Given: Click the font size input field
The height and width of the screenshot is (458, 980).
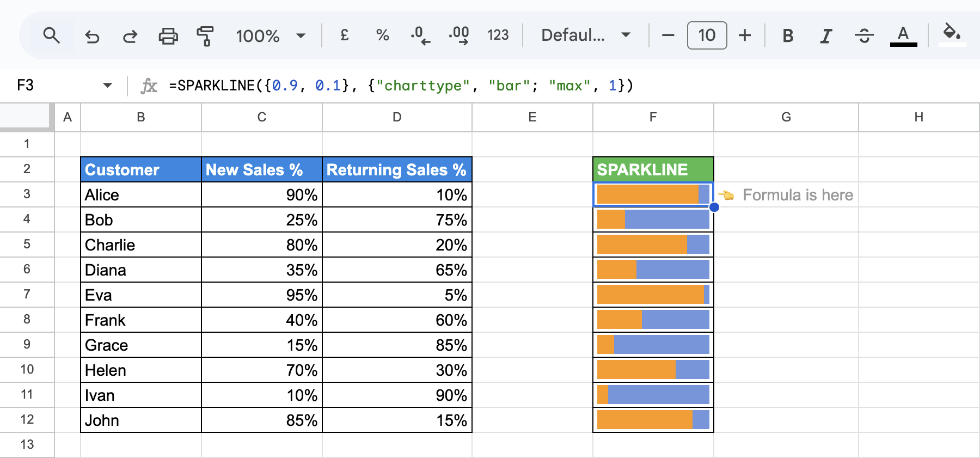Looking at the screenshot, I should click(707, 36).
